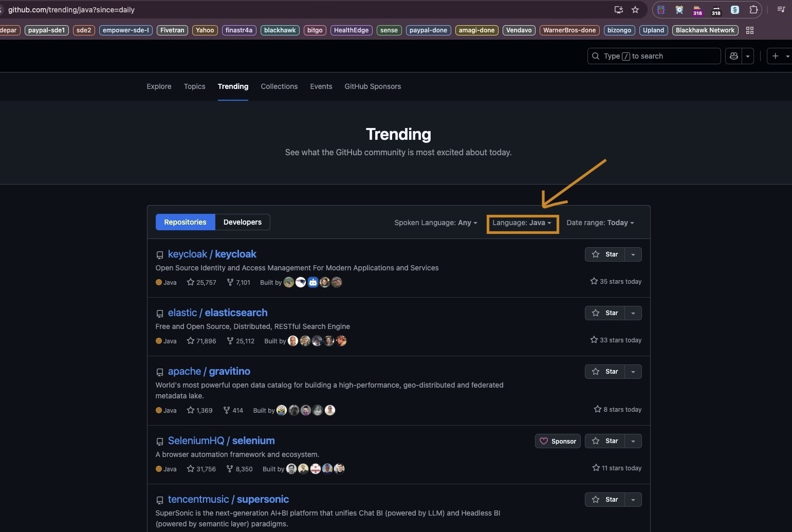Click first contributor avatar of selenium

(291, 469)
